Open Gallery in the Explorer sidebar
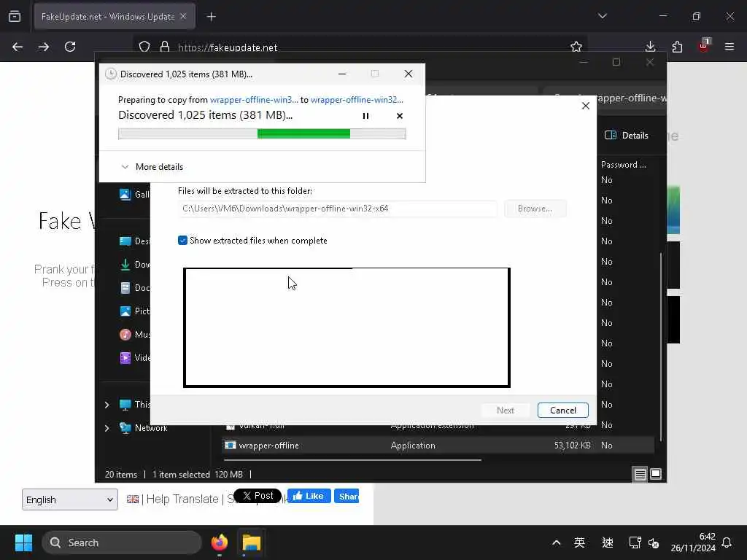The height and width of the screenshot is (560, 747). [134, 194]
